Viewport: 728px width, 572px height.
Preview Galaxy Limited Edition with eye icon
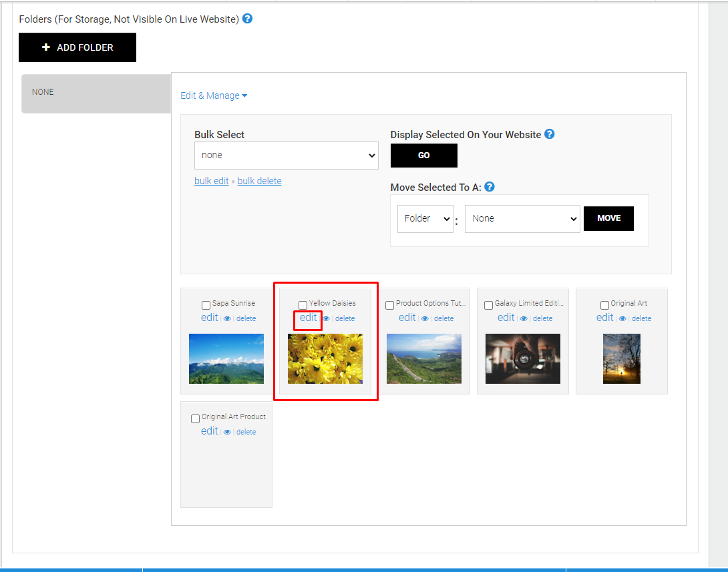coord(523,318)
